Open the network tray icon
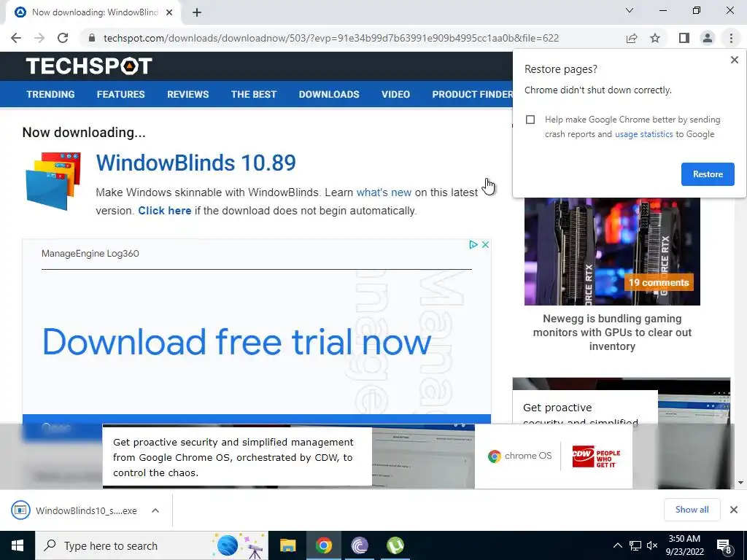Viewport: 747px width, 560px height. (x=635, y=545)
